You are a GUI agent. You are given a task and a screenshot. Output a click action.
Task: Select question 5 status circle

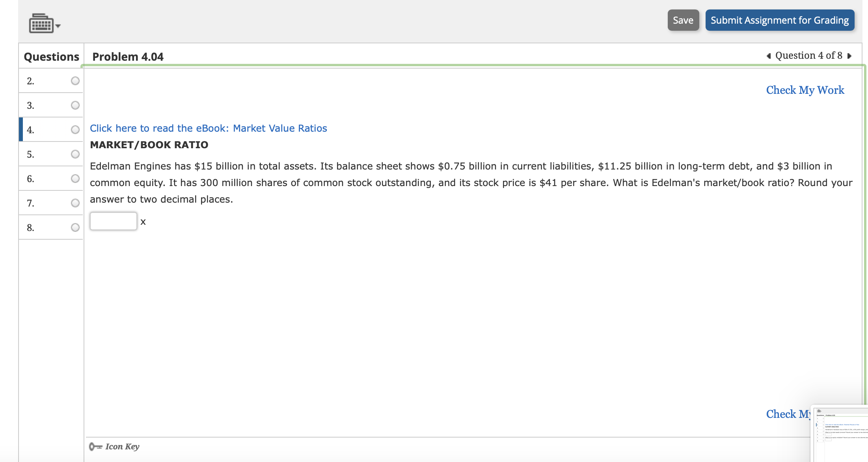pyautogui.click(x=75, y=154)
